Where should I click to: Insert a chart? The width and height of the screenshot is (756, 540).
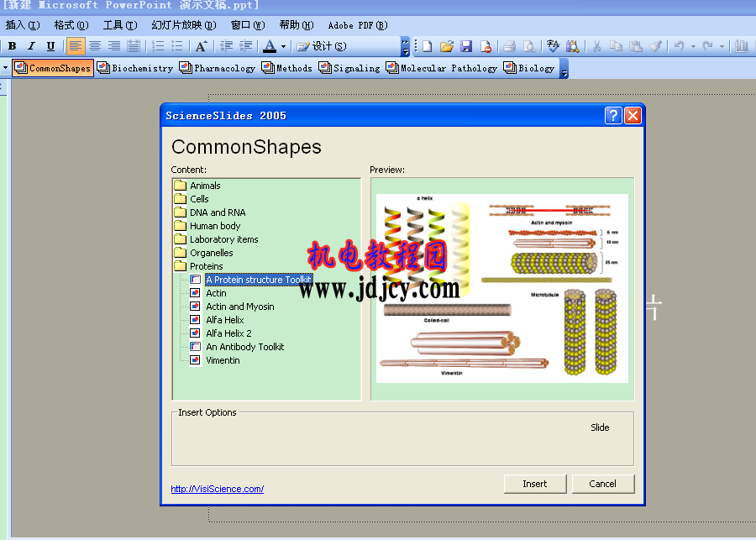[x=742, y=46]
